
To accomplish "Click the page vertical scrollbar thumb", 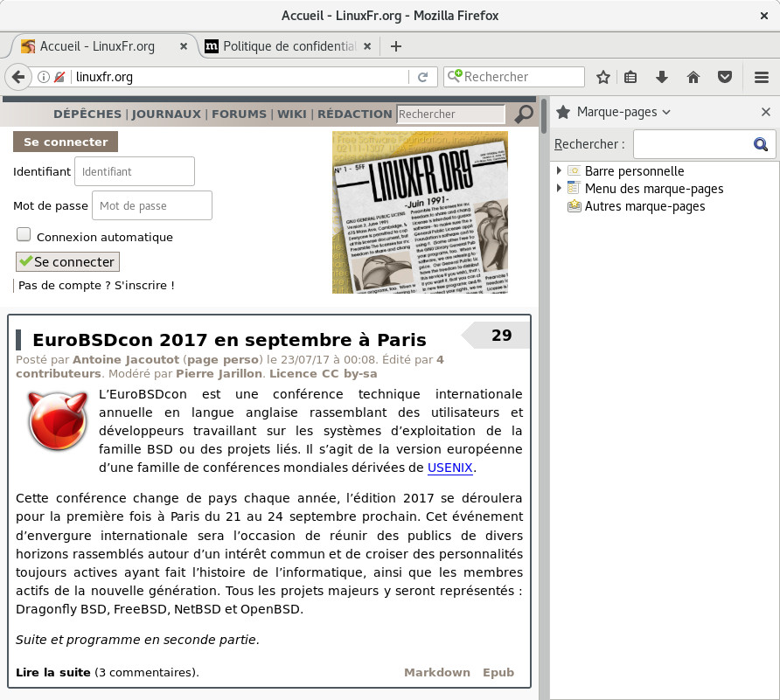I will click(544, 116).
